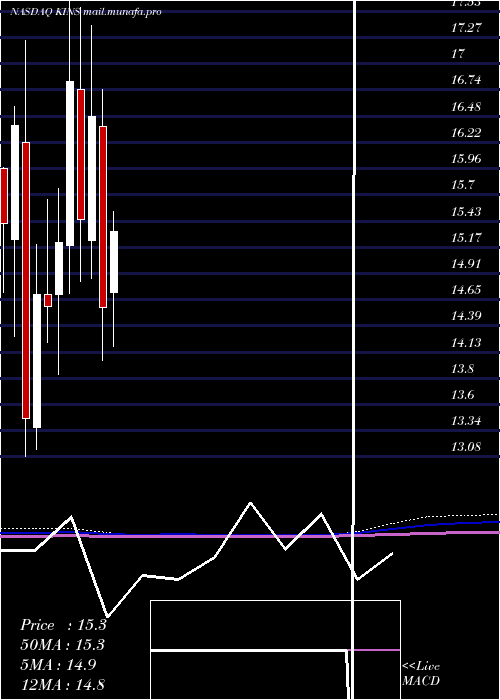This screenshot has width=500, height=700.
Task: Click the 17.27 price axis label
Action: click(x=466, y=28)
